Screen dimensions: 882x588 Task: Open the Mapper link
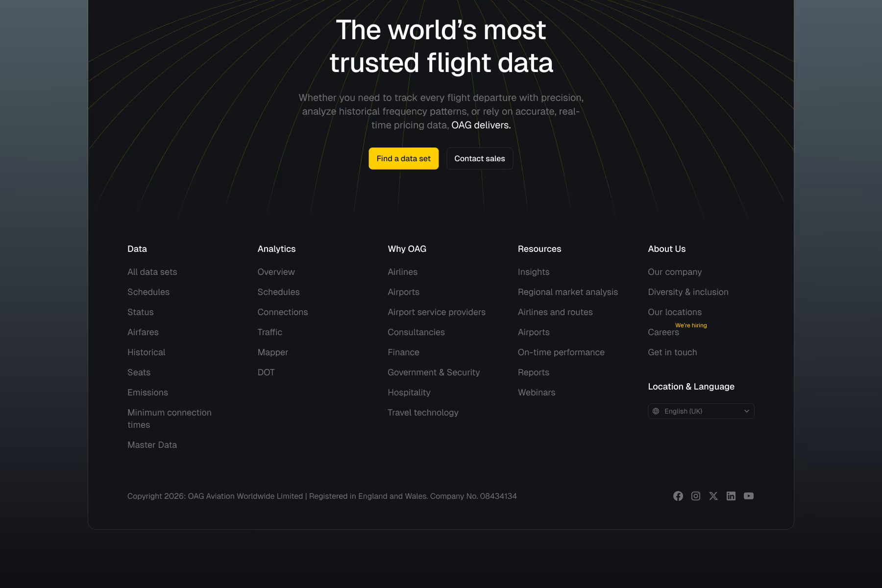[x=273, y=352]
